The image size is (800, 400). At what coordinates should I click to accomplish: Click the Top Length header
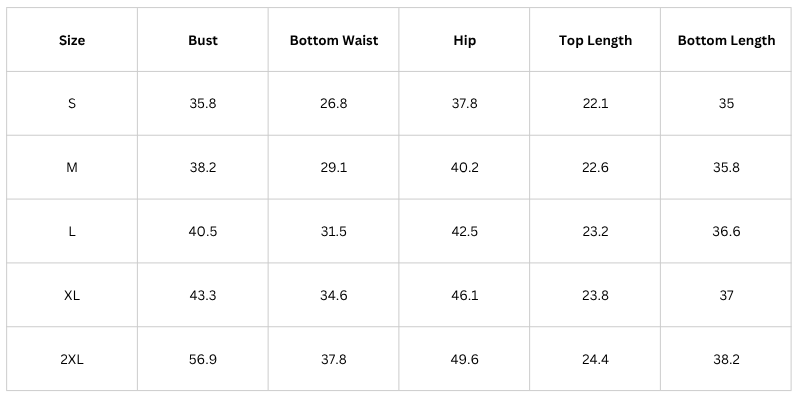pos(595,40)
